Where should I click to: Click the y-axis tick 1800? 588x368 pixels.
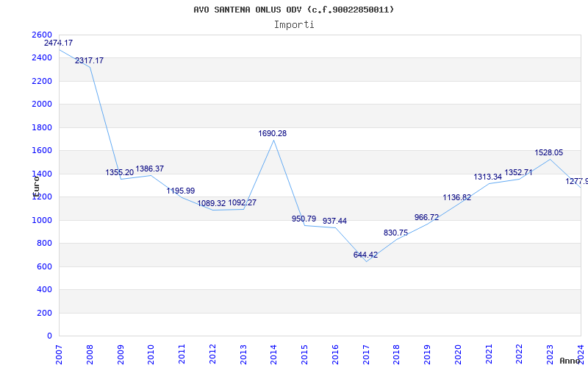[x=42, y=127]
